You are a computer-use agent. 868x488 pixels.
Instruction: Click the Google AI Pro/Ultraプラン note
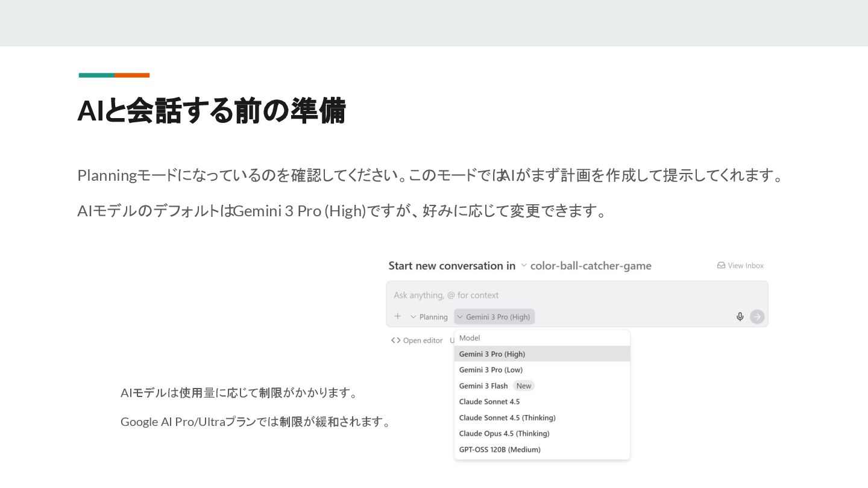256,422
